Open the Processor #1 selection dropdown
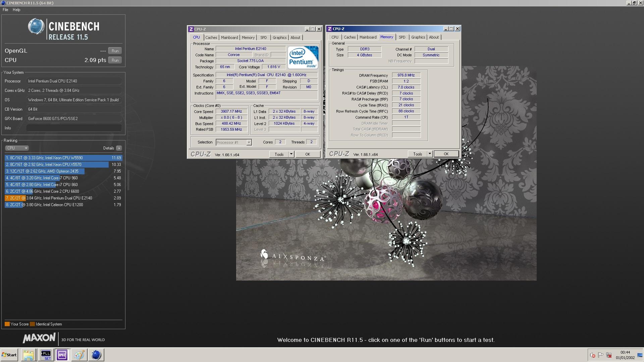The image size is (644, 362). (234, 142)
